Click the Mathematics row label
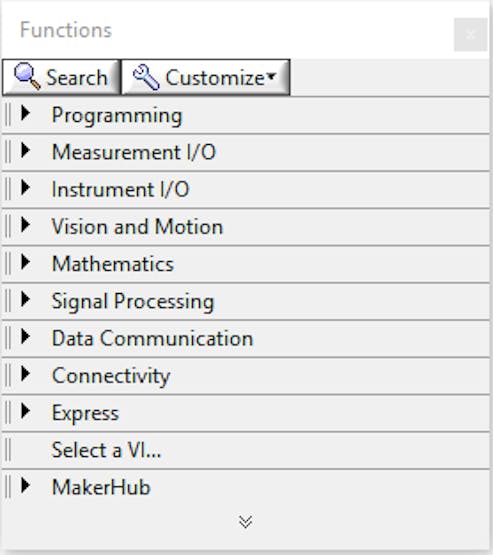The width and height of the screenshot is (493, 555). pos(113,264)
